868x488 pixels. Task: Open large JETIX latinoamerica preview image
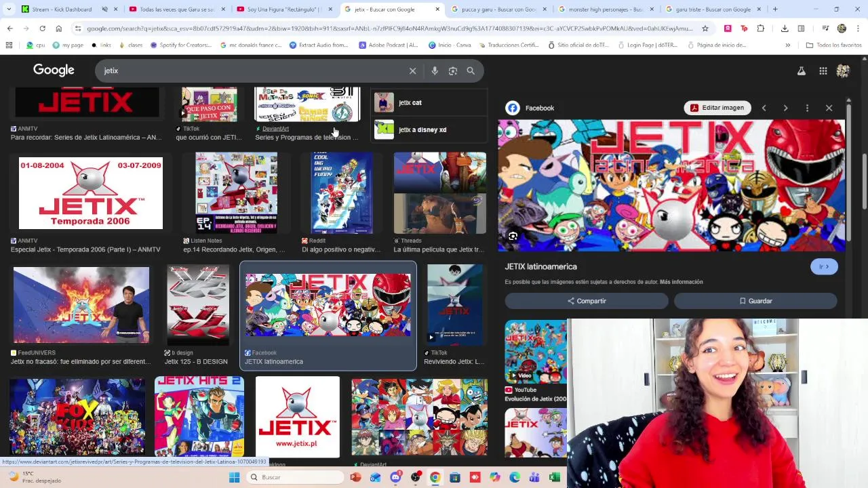671,185
